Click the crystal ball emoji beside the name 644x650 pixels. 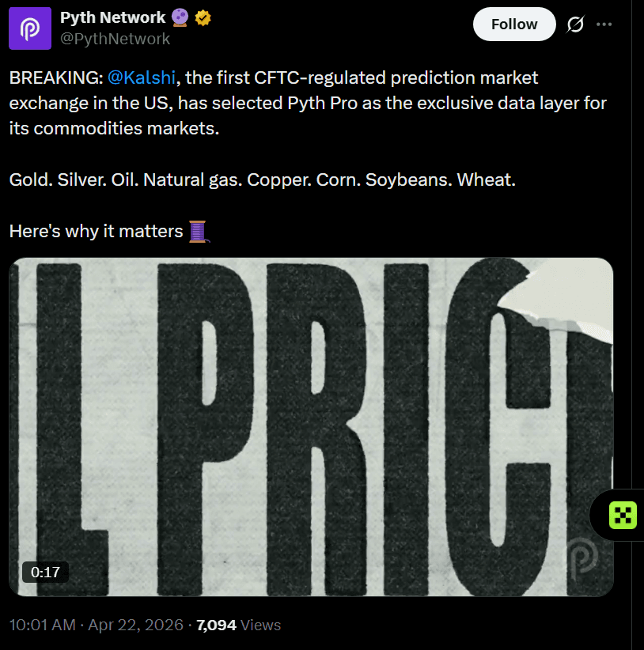[179, 17]
